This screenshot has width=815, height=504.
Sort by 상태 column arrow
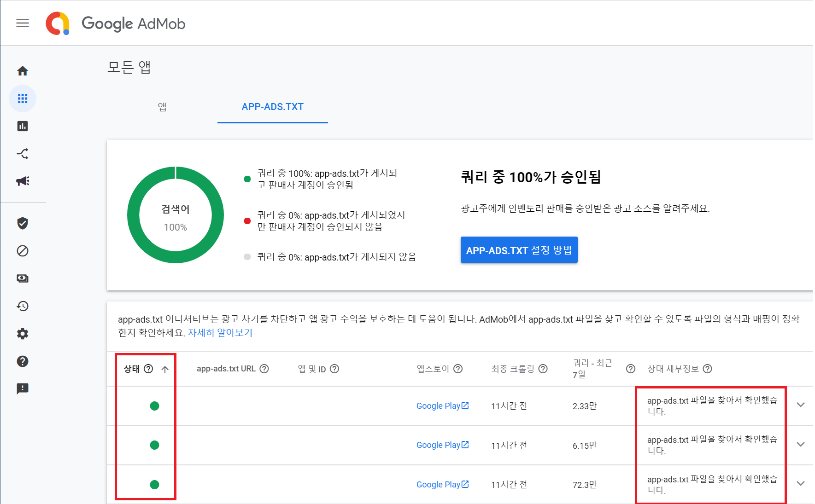[165, 369]
